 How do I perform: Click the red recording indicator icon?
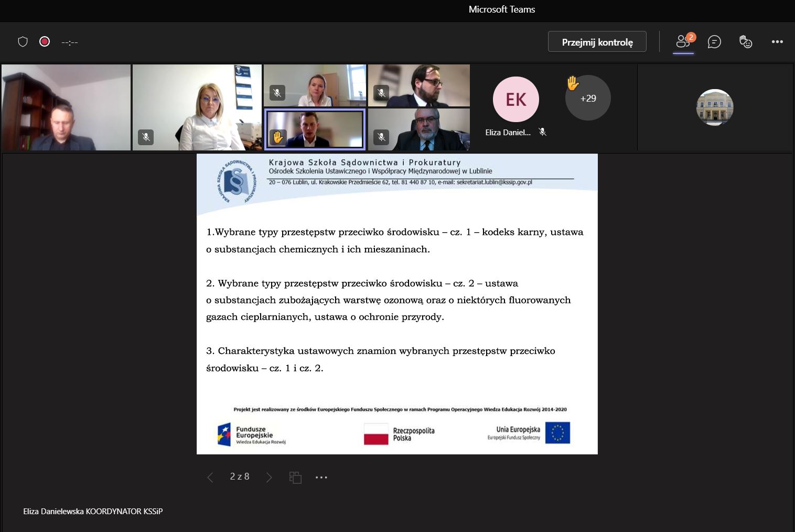(45, 41)
